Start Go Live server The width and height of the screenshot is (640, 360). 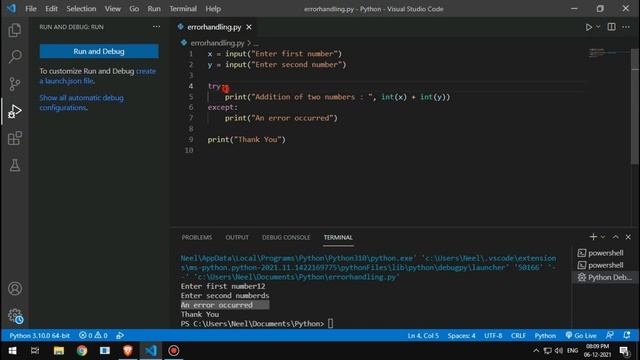[x=581, y=336]
